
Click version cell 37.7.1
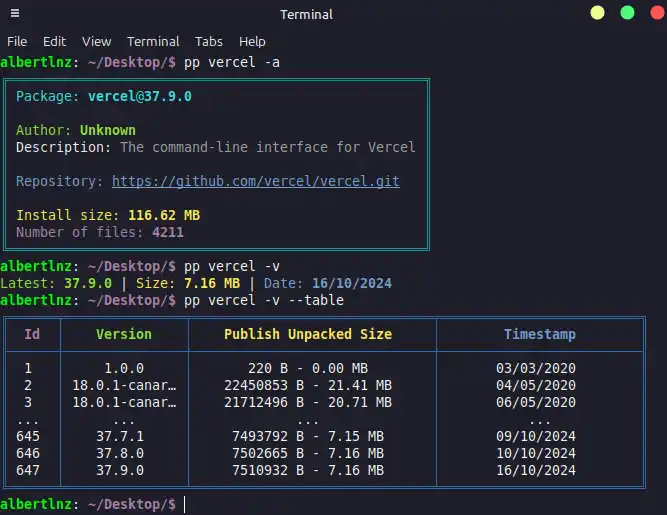click(x=120, y=436)
